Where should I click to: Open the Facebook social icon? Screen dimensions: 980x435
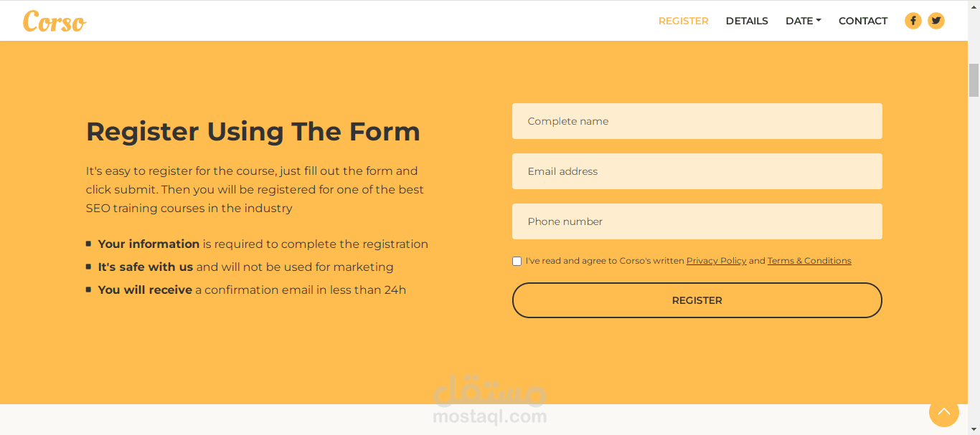[913, 21]
